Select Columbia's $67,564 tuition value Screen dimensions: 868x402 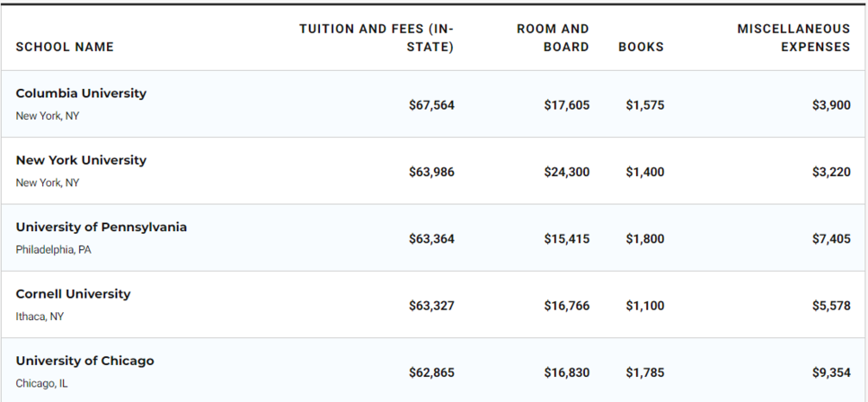click(431, 105)
